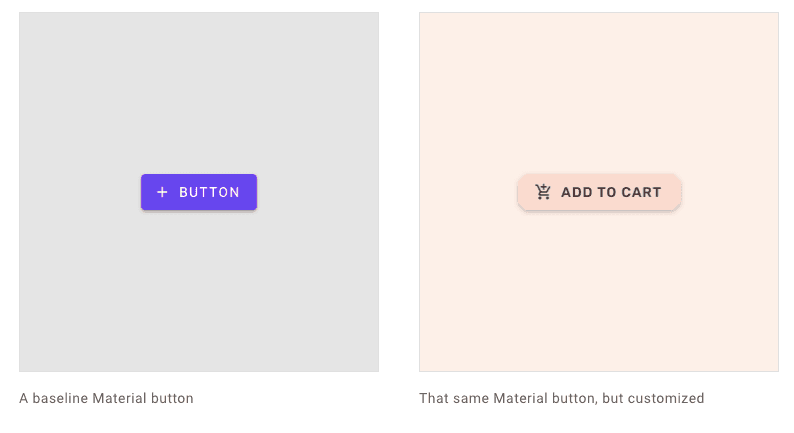Click the "ADD TO CART" text label
Image resolution: width=794 pixels, height=433 pixels.
(x=611, y=192)
